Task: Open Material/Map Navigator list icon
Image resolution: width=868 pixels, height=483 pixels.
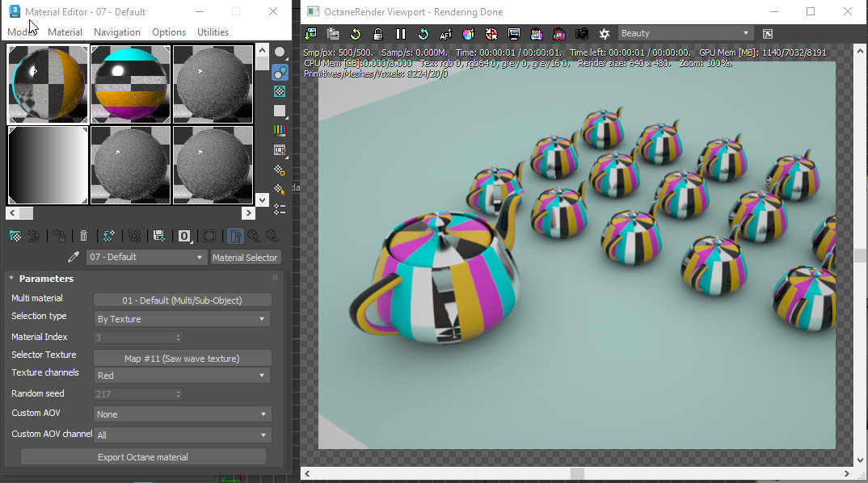Action: point(280,209)
